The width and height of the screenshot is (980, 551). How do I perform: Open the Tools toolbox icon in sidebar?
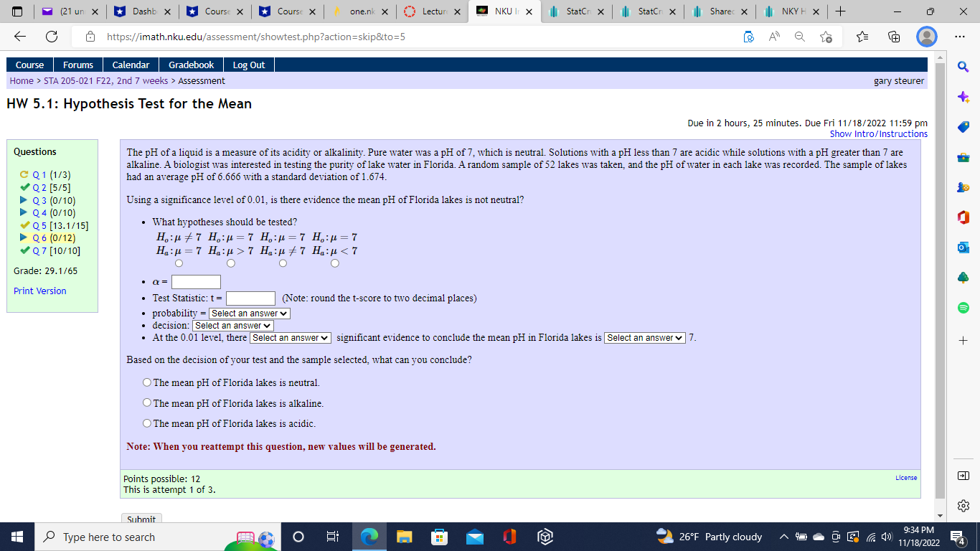coord(963,158)
